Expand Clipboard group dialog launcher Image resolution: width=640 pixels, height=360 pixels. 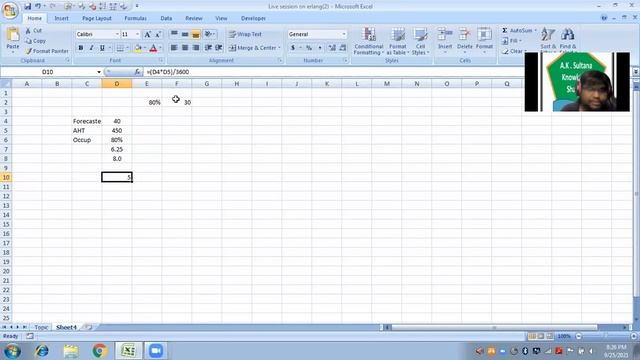point(68,60)
